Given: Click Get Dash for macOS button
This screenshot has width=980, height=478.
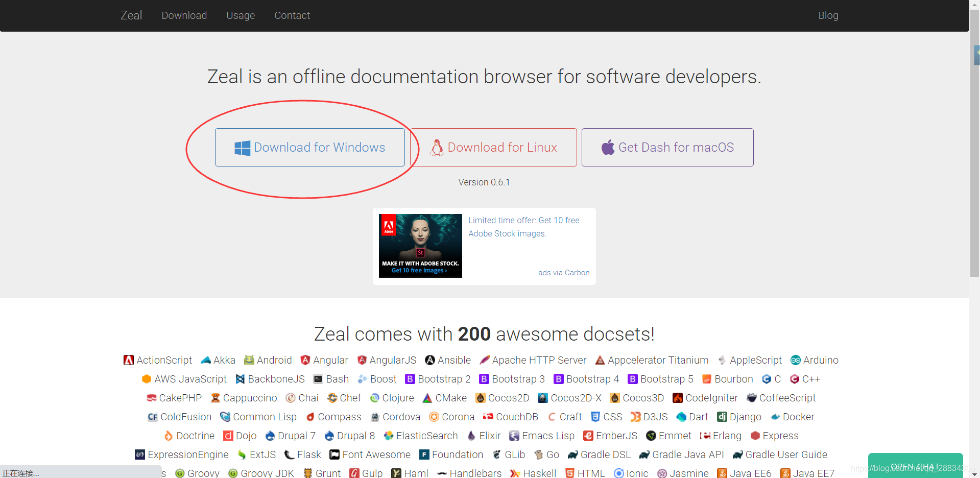Looking at the screenshot, I should pyautogui.click(x=667, y=147).
